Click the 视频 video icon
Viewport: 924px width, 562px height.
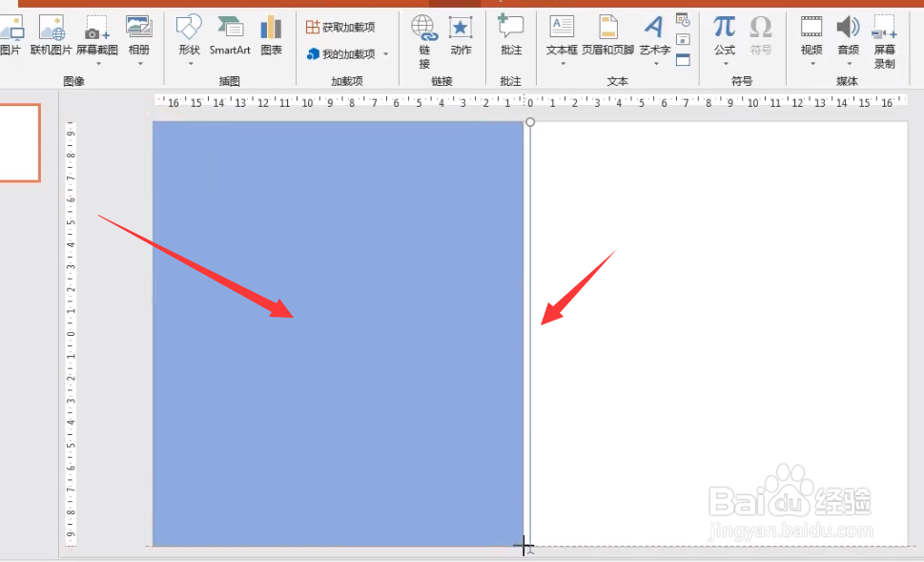[811, 27]
